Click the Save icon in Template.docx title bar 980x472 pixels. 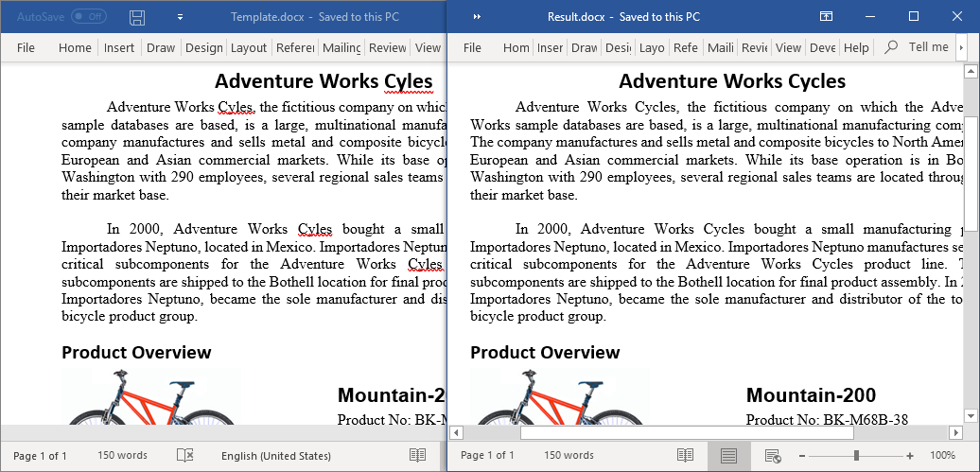pos(137,17)
